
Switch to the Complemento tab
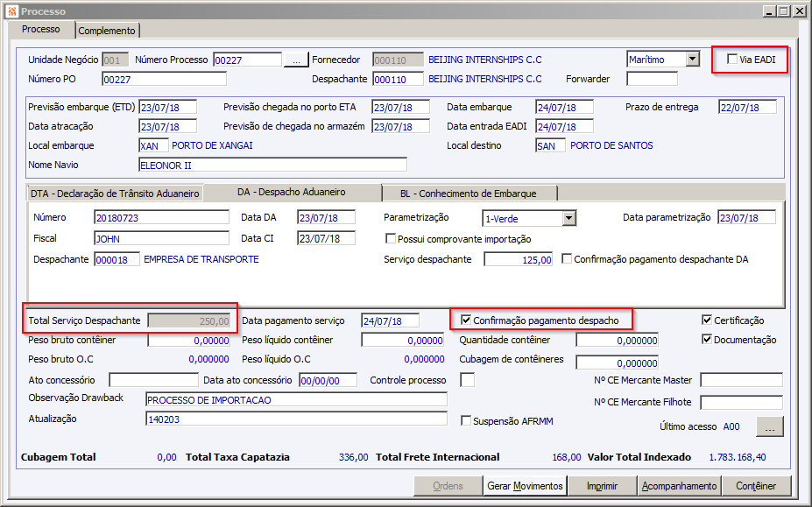107,31
